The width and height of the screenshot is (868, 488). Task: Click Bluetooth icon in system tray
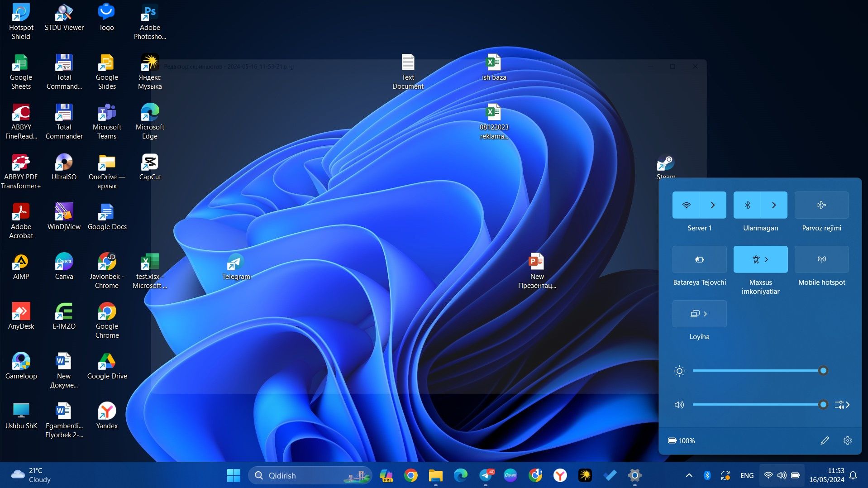click(x=707, y=475)
